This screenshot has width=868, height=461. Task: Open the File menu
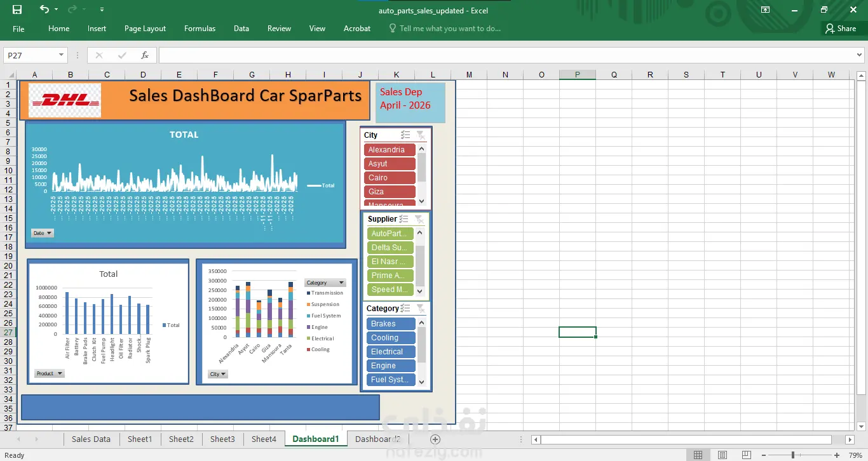(18, 29)
